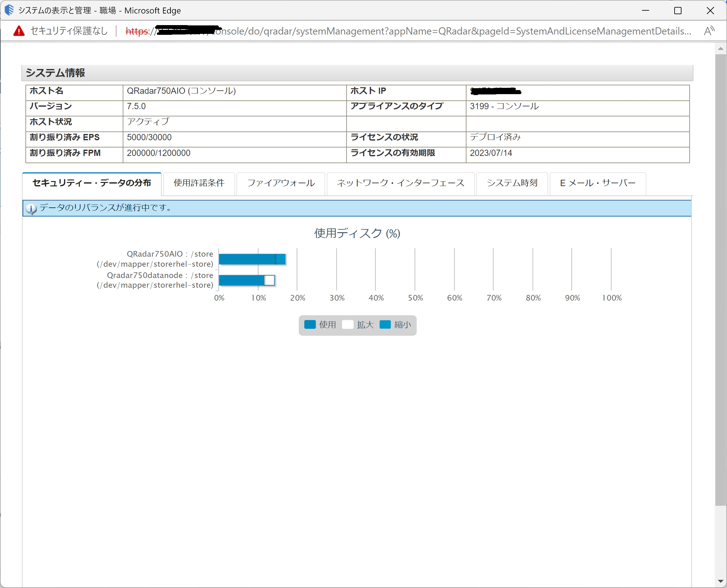Click the Qradar750datanode : /store axis label
The width and height of the screenshot is (727, 588).
click(x=155, y=280)
